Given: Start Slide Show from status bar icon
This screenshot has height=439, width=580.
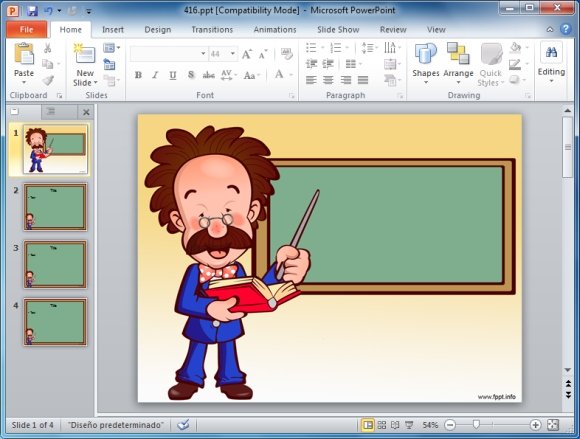Looking at the screenshot, I should (409, 425).
